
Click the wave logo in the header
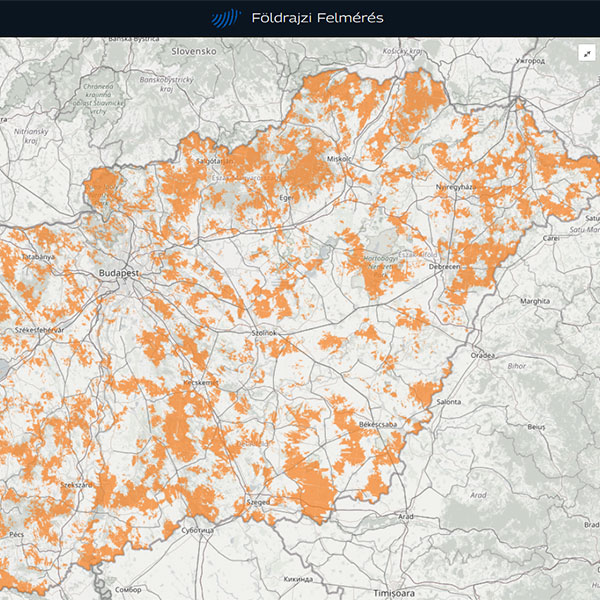point(225,18)
